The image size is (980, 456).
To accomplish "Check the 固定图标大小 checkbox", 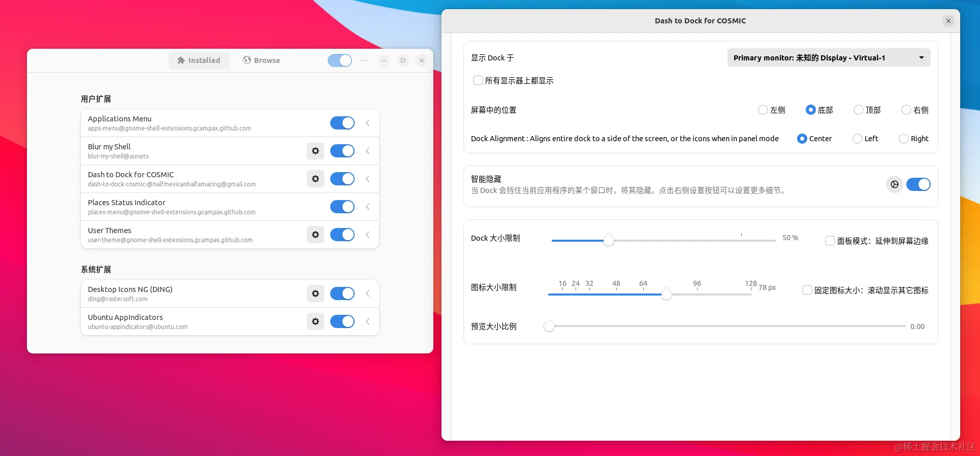I will pyautogui.click(x=807, y=290).
